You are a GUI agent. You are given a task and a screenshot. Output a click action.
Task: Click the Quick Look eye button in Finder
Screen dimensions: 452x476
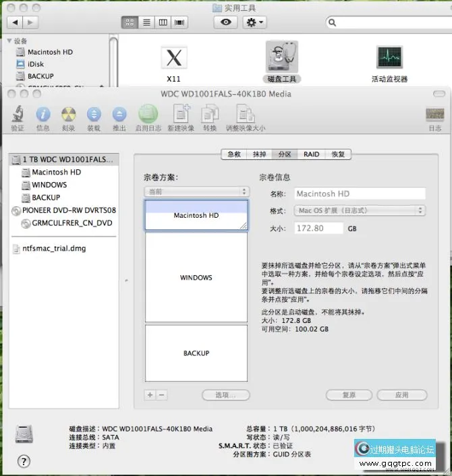(226, 22)
